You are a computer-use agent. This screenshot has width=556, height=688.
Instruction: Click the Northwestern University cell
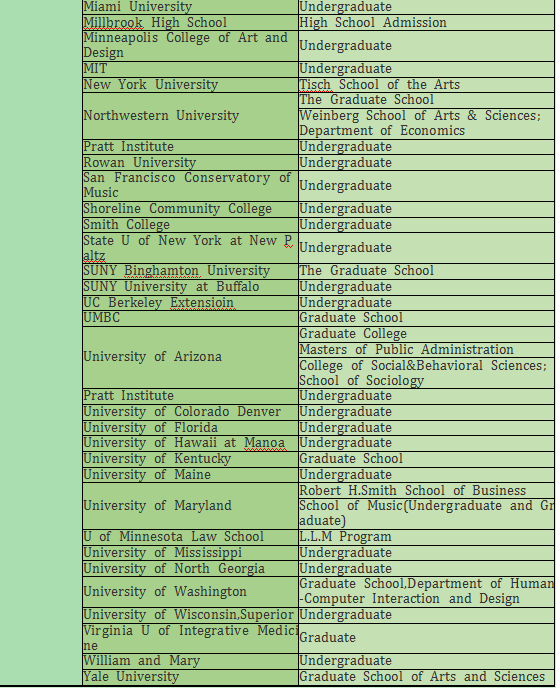click(190, 116)
